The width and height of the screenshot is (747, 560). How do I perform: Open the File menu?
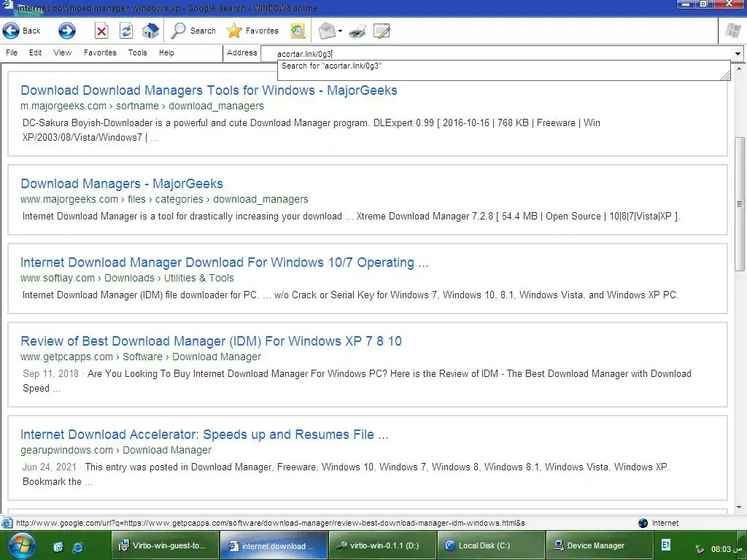[12, 52]
